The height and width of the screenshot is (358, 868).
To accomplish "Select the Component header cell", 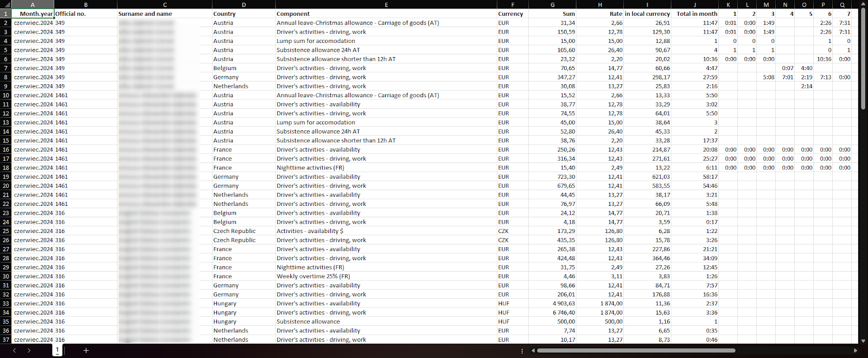I will pyautogui.click(x=386, y=14).
